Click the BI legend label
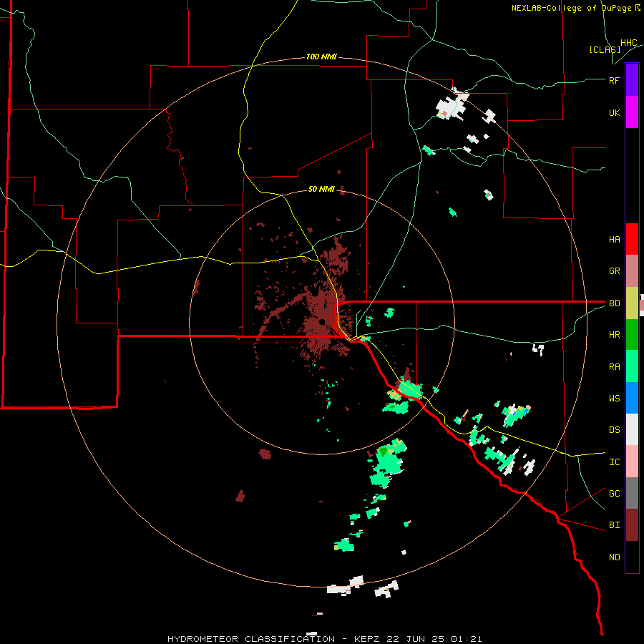 614,525
